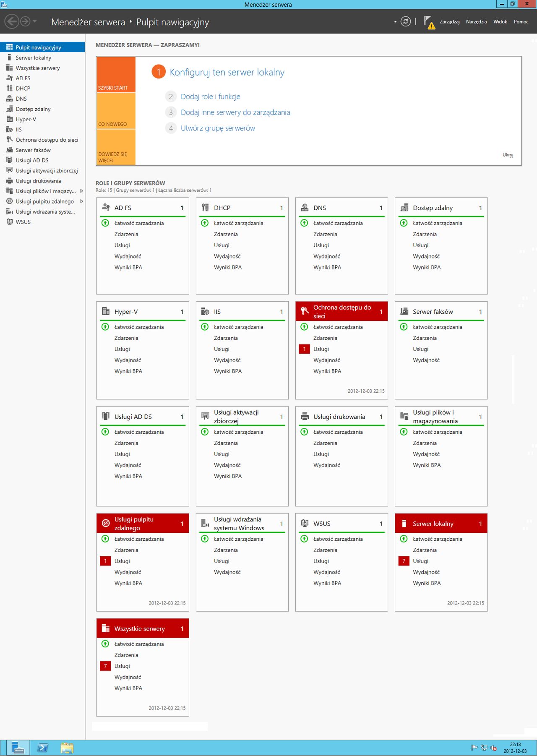Click the DNS sidebar icon
Viewport: 537px width, 756px height.
[9, 99]
